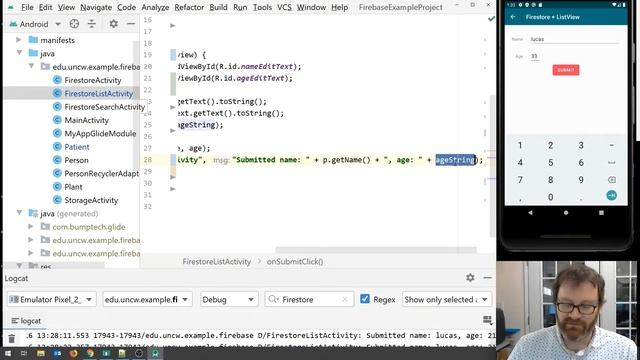The width and height of the screenshot is (640, 360).
Task: Open Logcat settings gear
Action: pyautogui.click(x=470, y=278)
